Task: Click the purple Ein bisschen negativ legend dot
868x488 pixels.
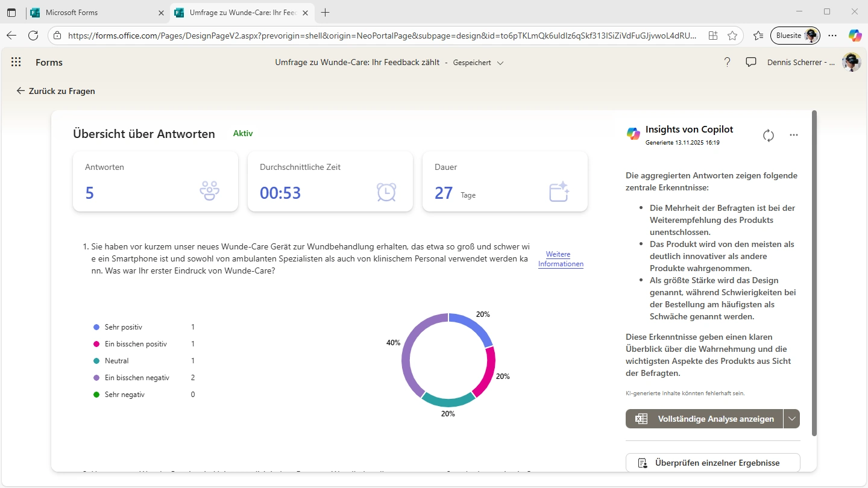Action: click(x=96, y=378)
